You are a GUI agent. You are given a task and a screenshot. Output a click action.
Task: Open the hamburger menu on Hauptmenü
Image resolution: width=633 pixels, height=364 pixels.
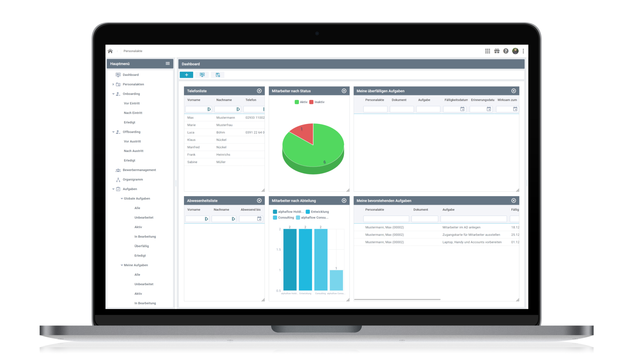click(168, 63)
